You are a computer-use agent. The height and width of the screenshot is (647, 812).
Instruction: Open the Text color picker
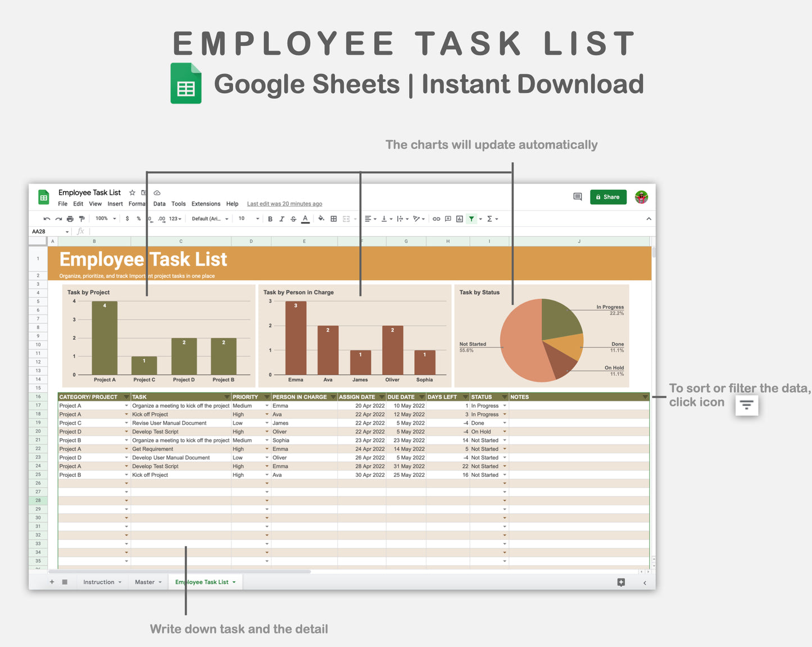coord(305,218)
